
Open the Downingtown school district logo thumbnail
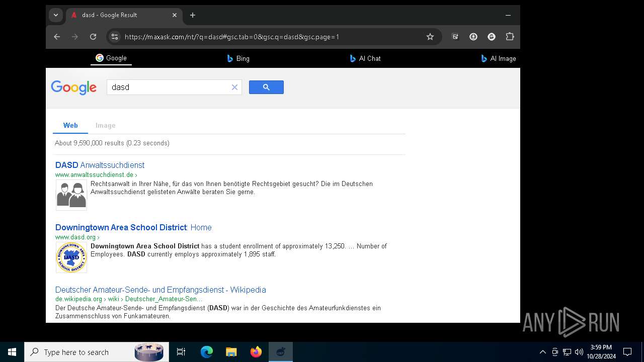71,257
